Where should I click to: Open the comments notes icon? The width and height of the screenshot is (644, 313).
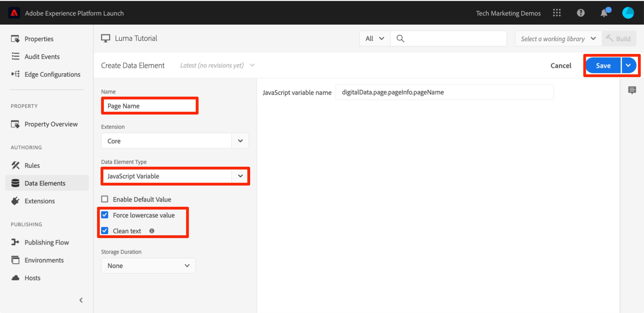tap(632, 90)
